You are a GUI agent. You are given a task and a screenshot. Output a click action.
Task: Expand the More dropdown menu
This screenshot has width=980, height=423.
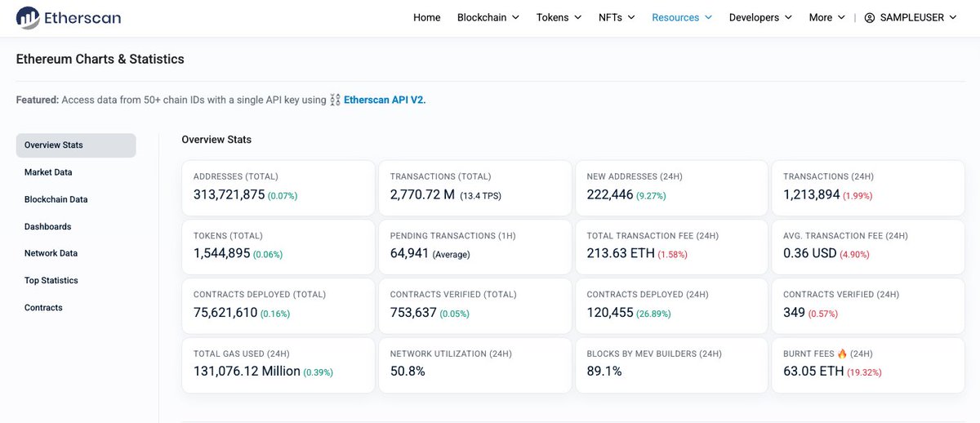(x=827, y=17)
